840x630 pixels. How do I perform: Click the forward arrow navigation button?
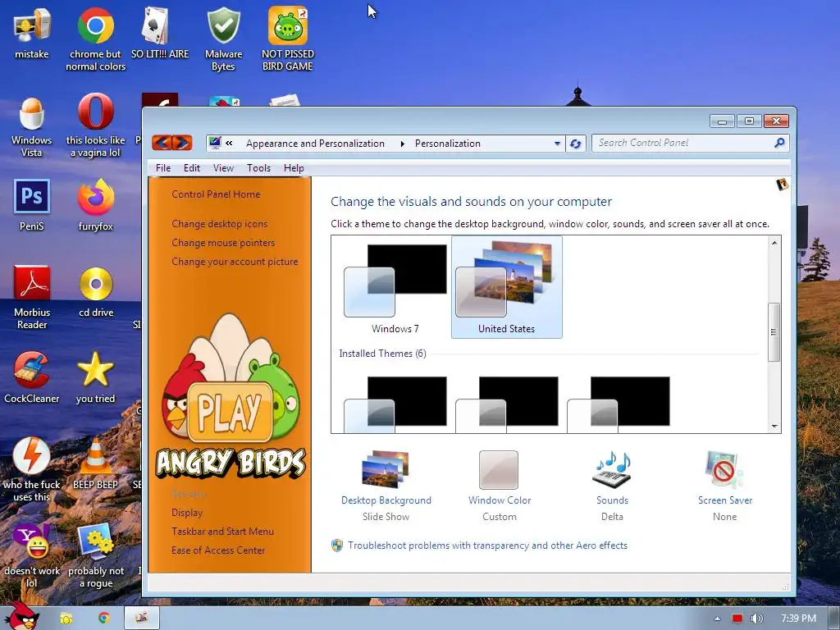[182, 143]
